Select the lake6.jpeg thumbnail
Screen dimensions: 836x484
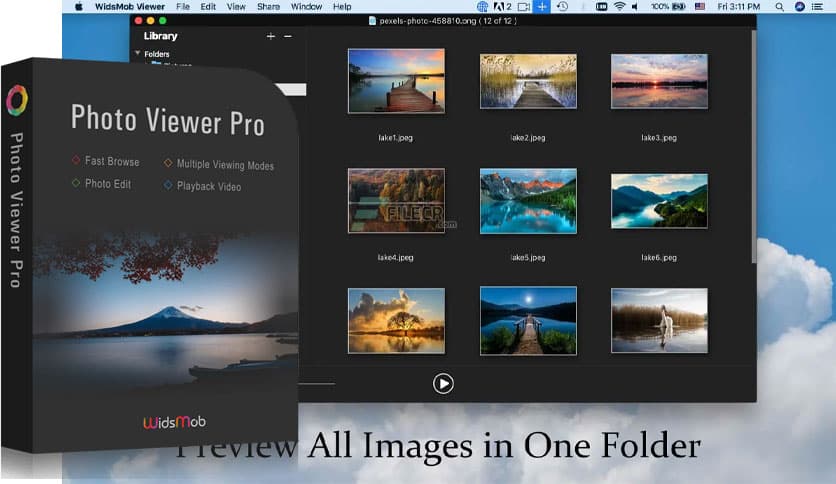point(660,200)
